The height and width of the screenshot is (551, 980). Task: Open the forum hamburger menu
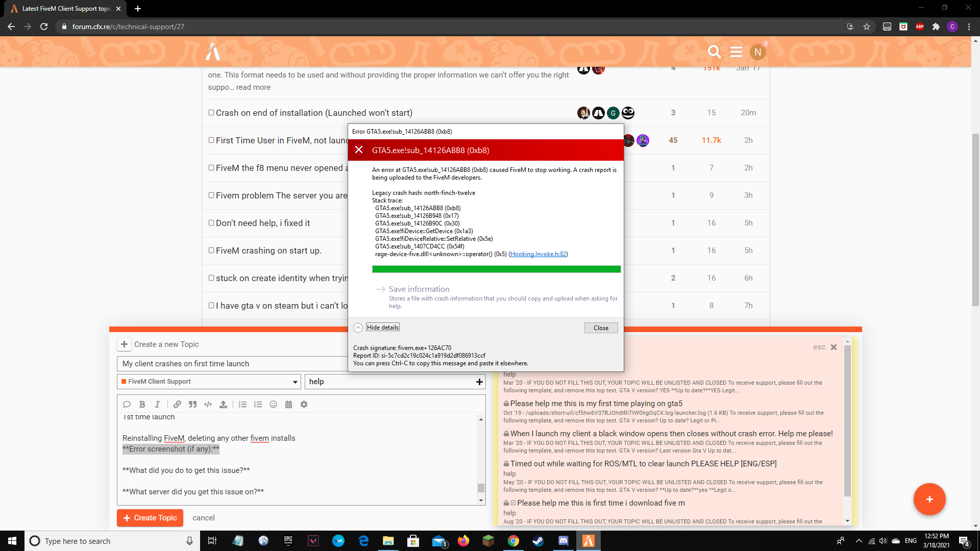[x=736, y=52]
